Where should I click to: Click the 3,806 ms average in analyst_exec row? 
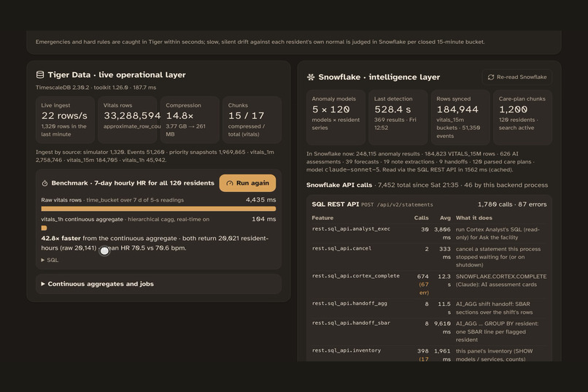tap(442, 234)
